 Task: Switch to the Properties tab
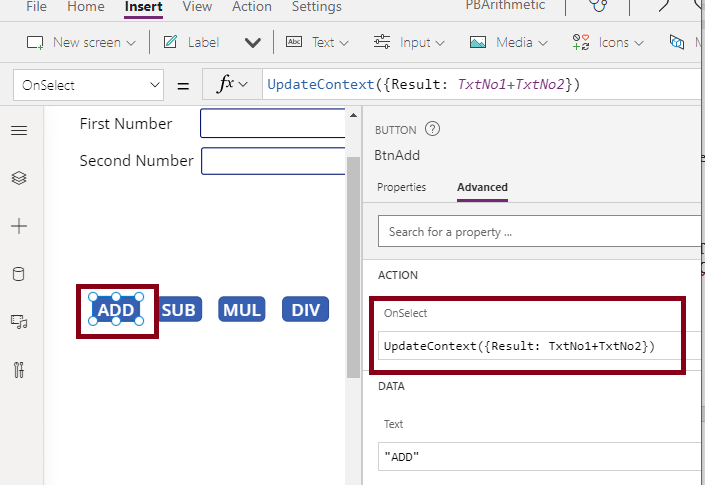(x=402, y=187)
